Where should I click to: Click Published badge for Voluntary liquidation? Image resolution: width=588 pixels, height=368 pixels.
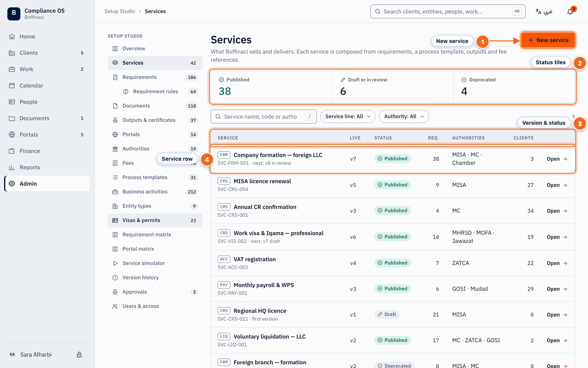[x=392, y=340]
